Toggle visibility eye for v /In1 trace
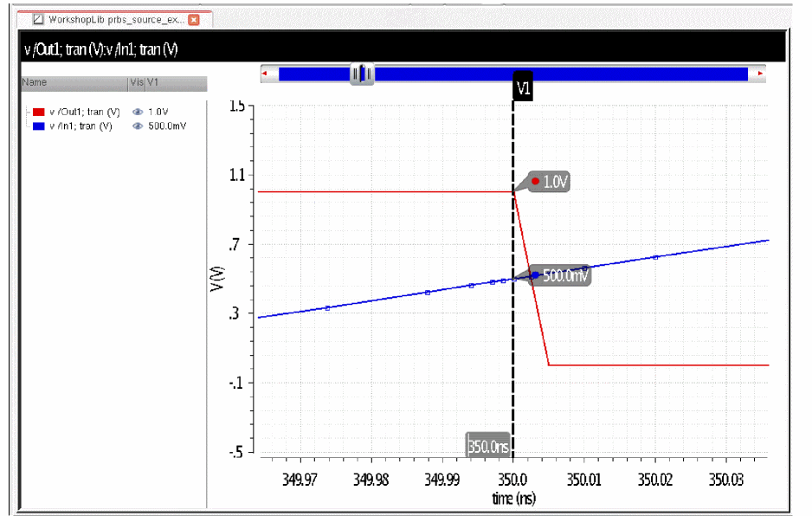Viewport: 812px width, 516px height. pos(138,126)
